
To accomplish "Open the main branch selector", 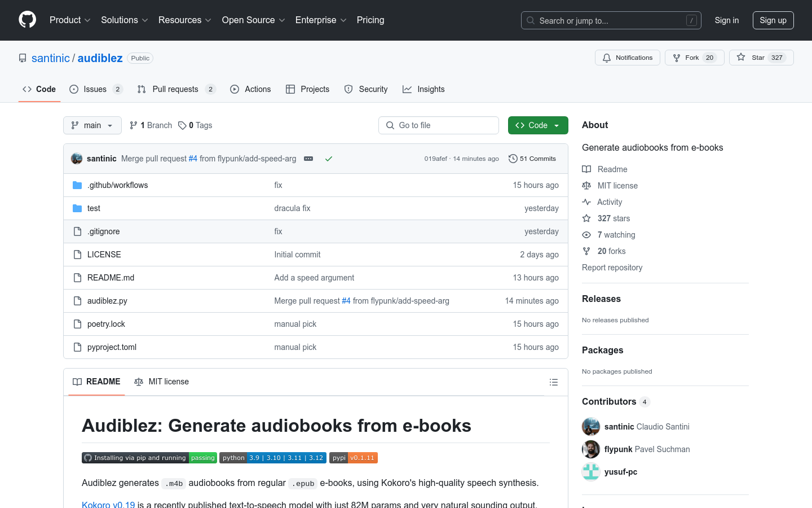I will point(92,125).
